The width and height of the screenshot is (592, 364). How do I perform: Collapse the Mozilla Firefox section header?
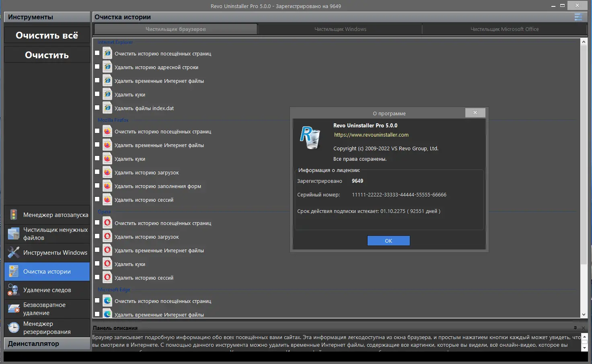[x=112, y=120]
